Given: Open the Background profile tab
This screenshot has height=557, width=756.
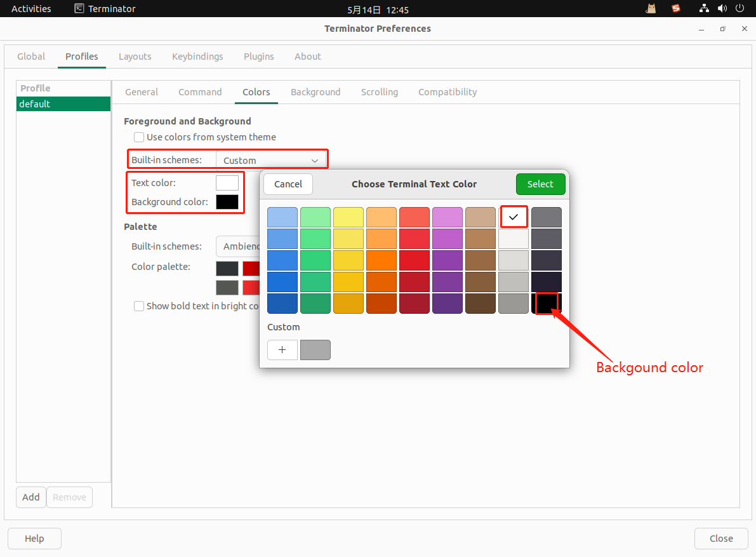Looking at the screenshot, I should click(316, 92).
